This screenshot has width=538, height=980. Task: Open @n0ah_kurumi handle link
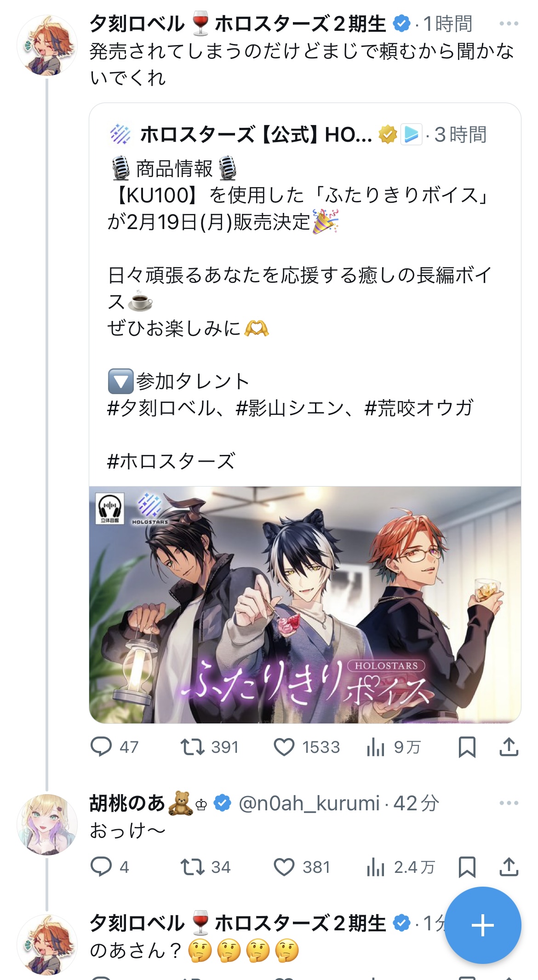pos(309,803)
